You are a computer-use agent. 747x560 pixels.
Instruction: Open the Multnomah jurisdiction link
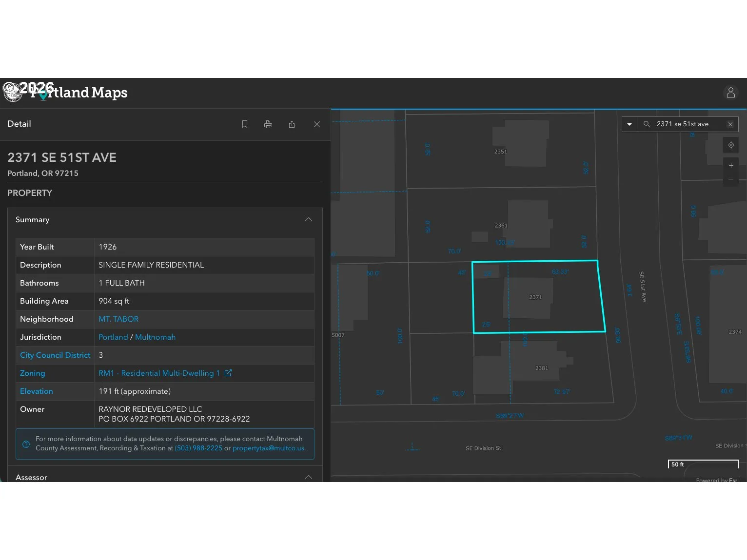click(155, 337)
